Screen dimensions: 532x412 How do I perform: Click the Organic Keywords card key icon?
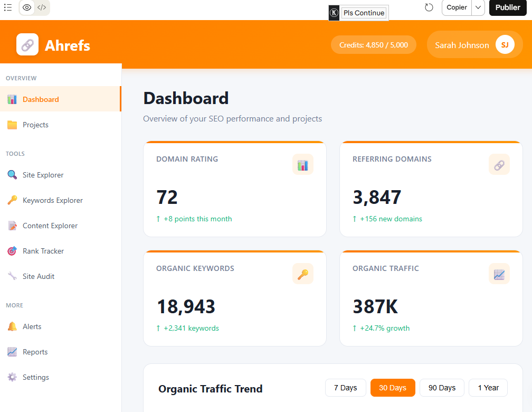(x=302, y=274)
